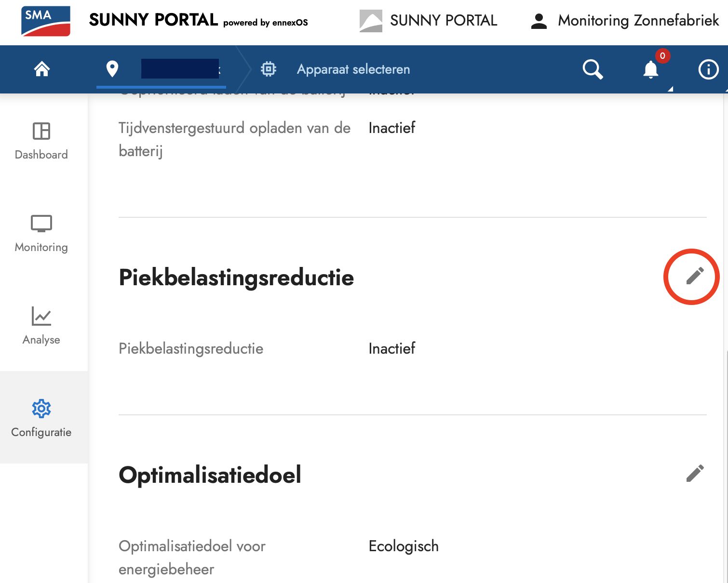
Task: Click the SUNNY PORTAL powered by ennexOS title
Action: pos(198,20)
